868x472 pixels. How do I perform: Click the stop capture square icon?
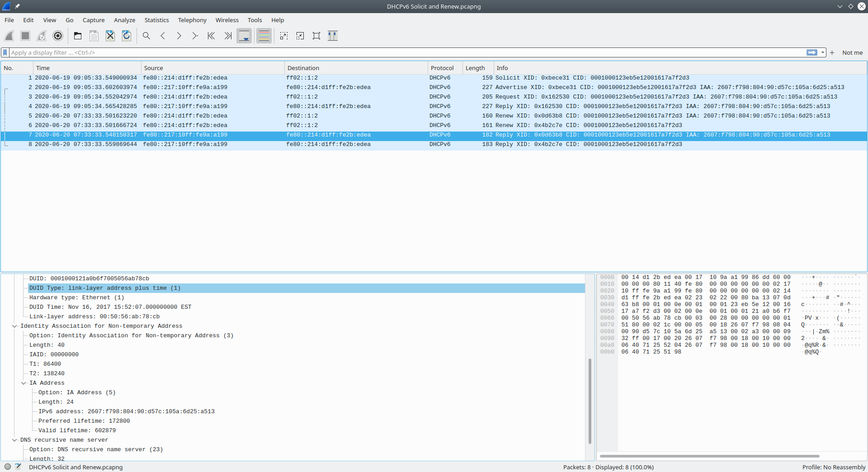pyautogui.click(x=25, y=36)
